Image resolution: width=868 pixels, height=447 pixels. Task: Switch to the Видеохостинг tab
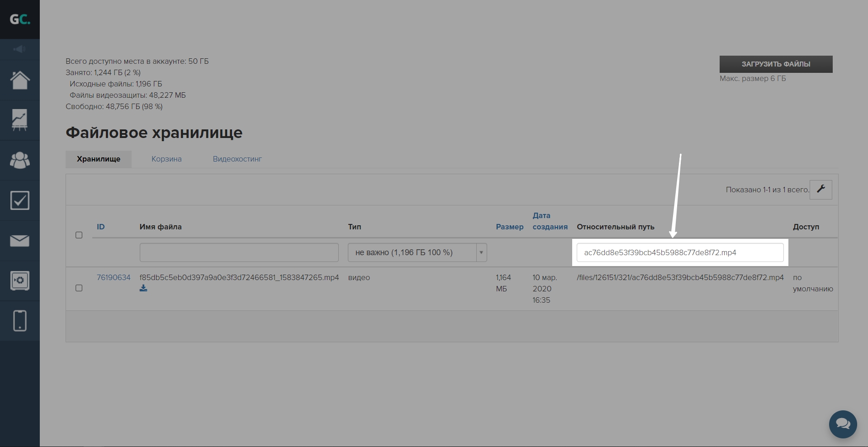237,159
